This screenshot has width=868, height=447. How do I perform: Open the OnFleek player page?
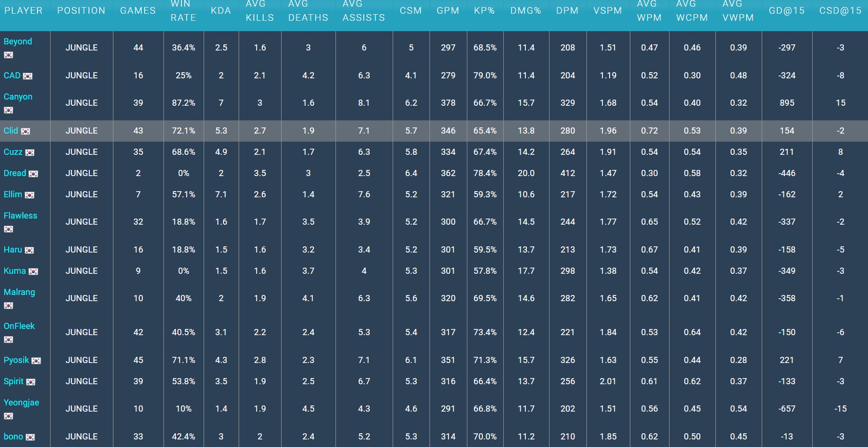pos(19,326)
